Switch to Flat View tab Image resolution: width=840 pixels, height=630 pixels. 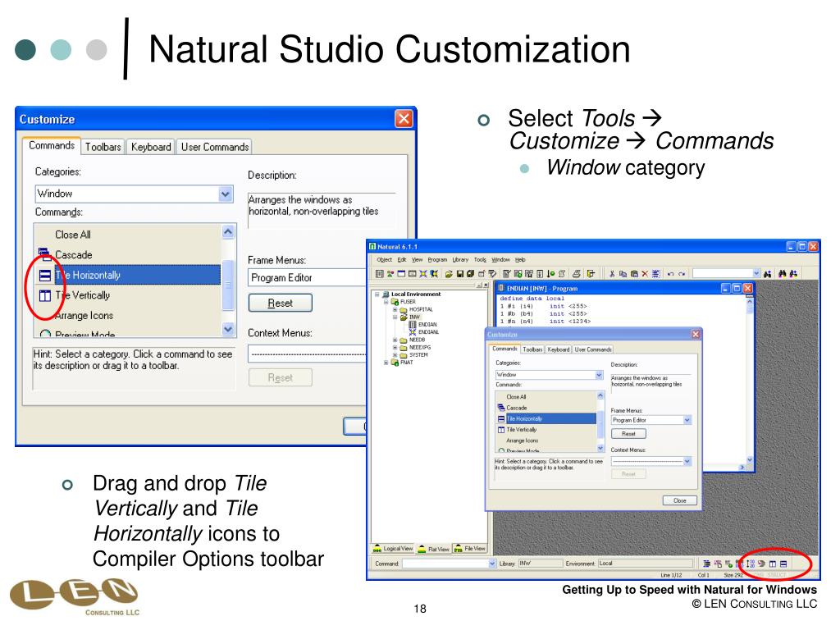(x=434, y=549)
